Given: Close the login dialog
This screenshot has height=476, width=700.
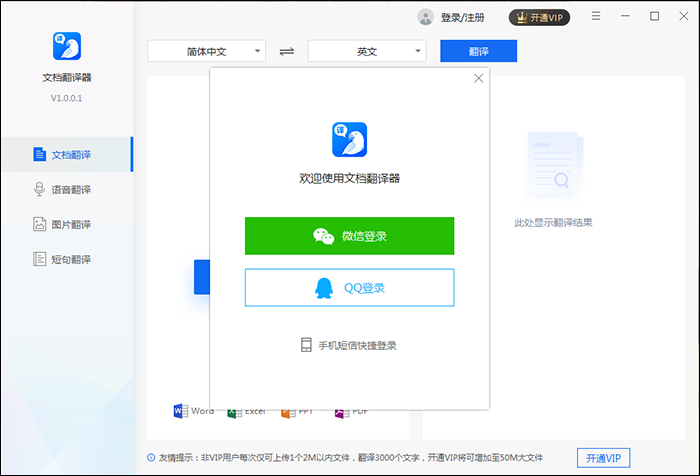Looking at the screenshot, I should tap(479, 79).
